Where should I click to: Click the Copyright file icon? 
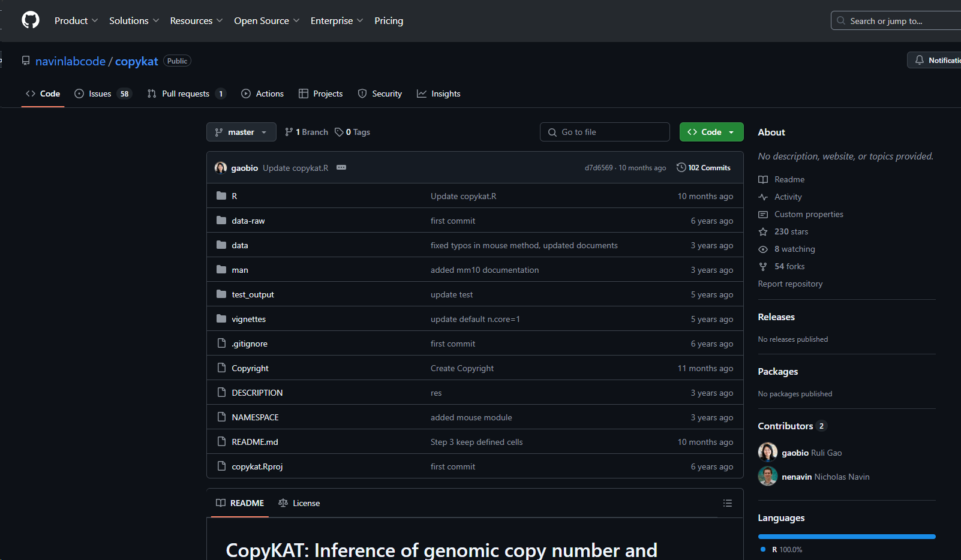tap(221, 368)
